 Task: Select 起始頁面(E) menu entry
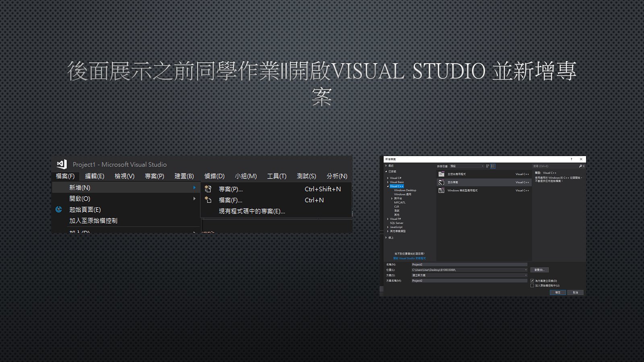pos(126,210)
